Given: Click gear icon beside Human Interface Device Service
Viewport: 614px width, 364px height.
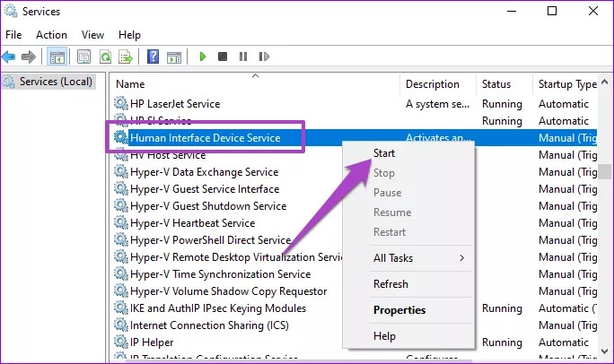Looking at the screenshot, I should point(121,138).
